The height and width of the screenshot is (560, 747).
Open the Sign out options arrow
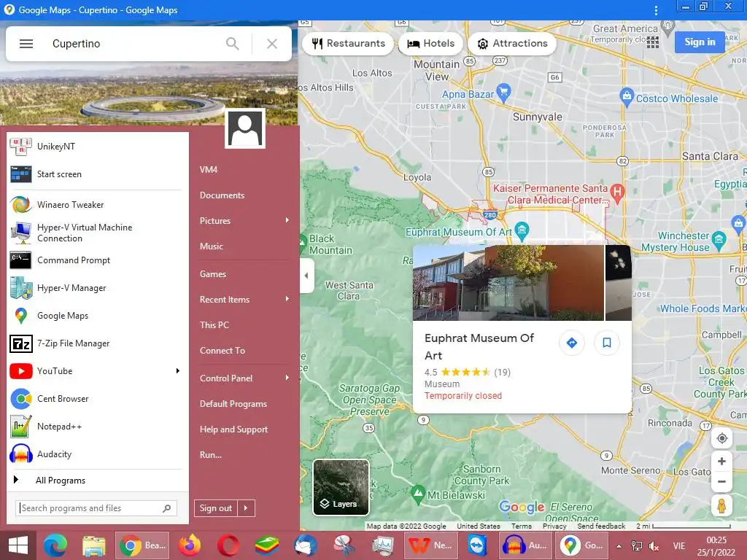246,508
